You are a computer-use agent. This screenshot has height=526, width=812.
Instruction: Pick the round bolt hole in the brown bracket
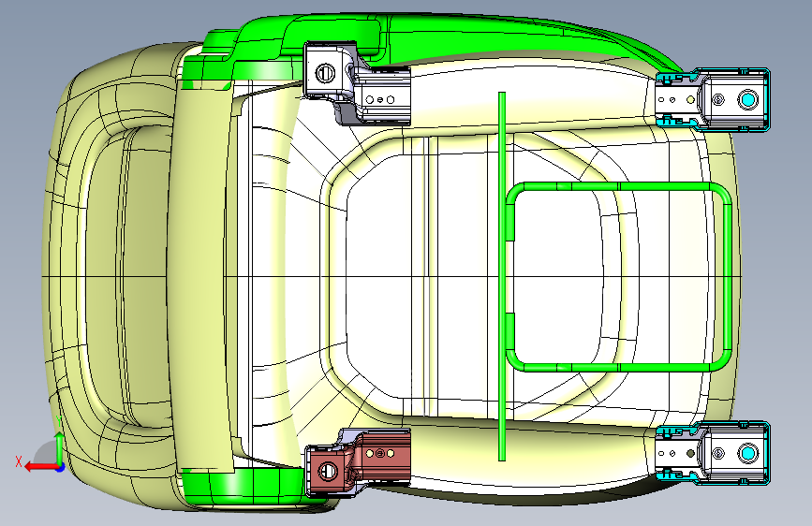tap(327, 471)
